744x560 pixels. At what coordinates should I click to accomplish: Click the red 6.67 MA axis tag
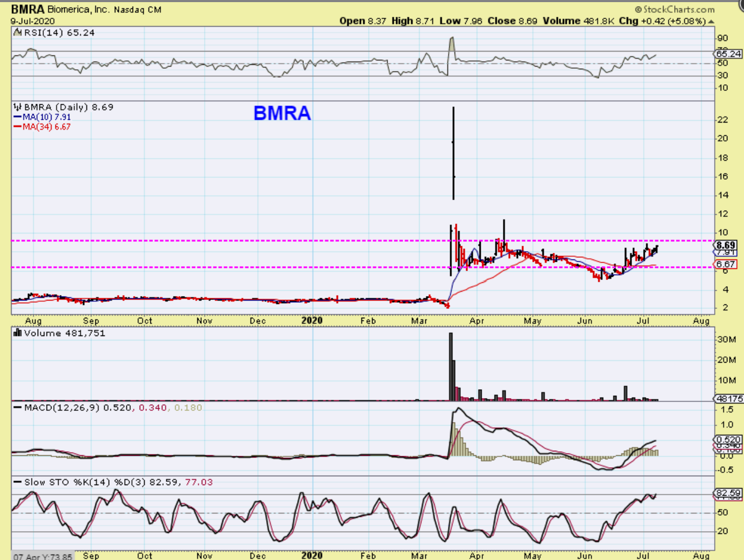click(726, 264)
